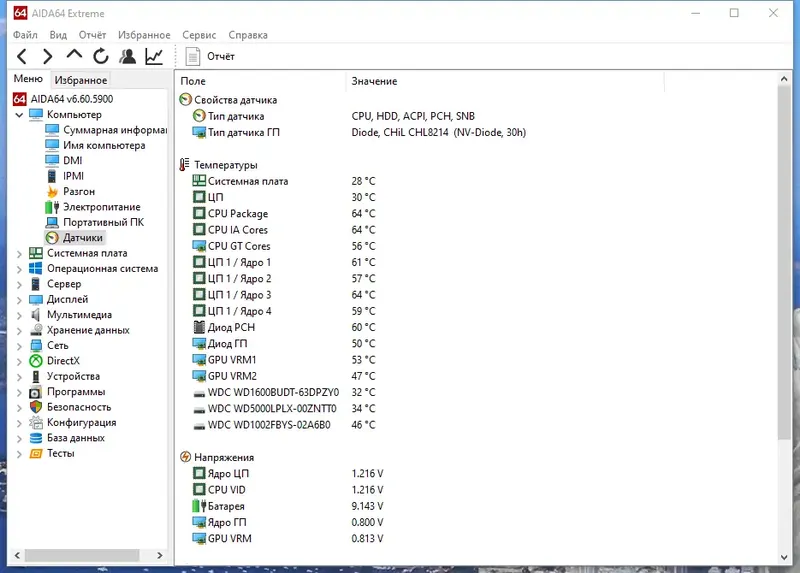
Task: Click the Конфигурация gears icon
Action: point(36,422)
